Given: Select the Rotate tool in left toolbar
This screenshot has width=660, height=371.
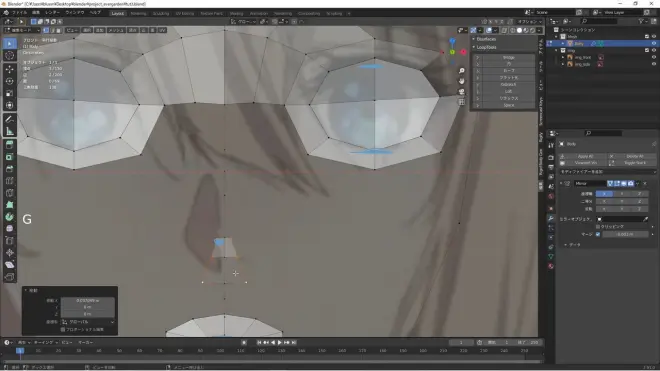Looking at the screenshot, I should click(x=10, y=81).
